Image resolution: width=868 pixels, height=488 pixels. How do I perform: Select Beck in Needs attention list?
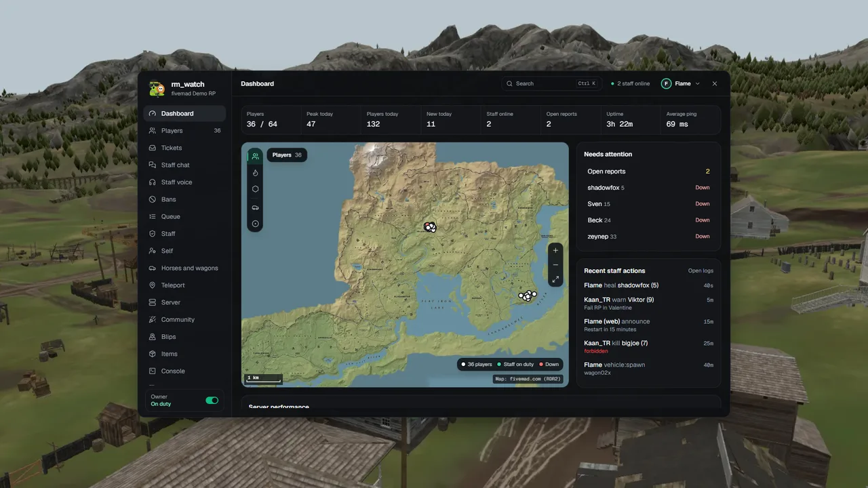(x=648, y=220)
